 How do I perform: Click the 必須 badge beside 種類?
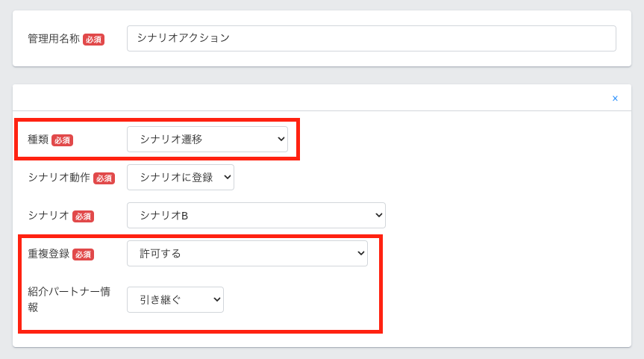(62, 140)
